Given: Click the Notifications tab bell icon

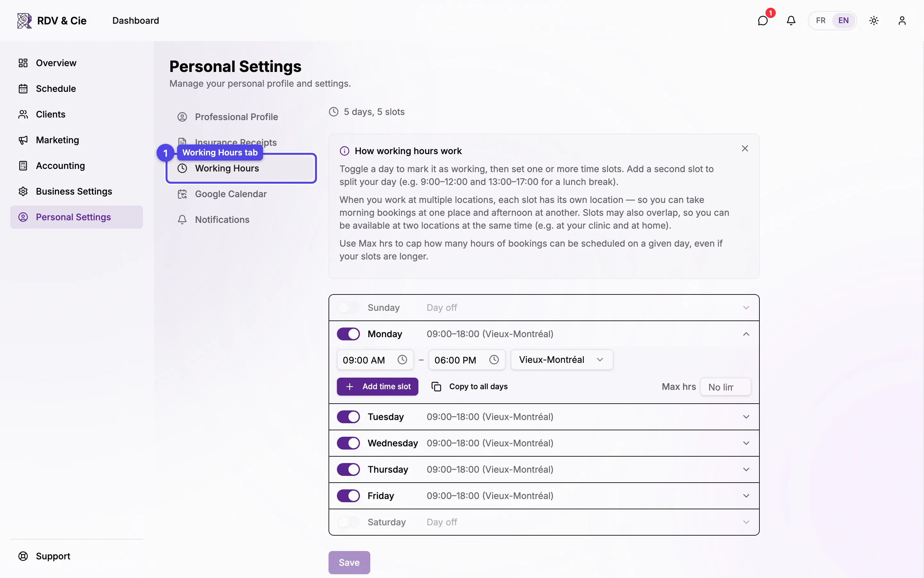Looking at the screenshot, I should coord(182,220).
